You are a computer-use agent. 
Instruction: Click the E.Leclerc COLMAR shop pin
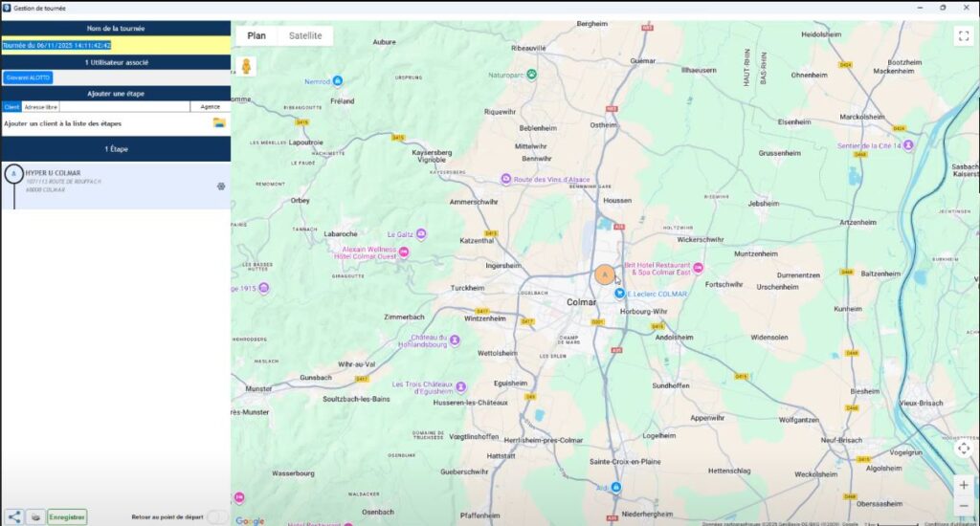(x=619, y=294)
